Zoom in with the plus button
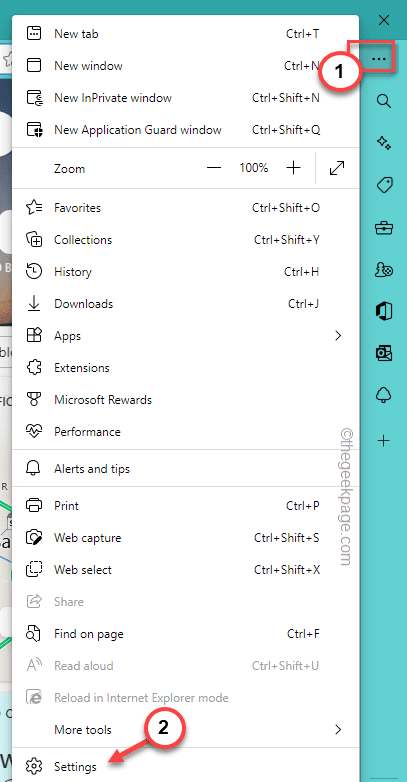 [293, 168]
